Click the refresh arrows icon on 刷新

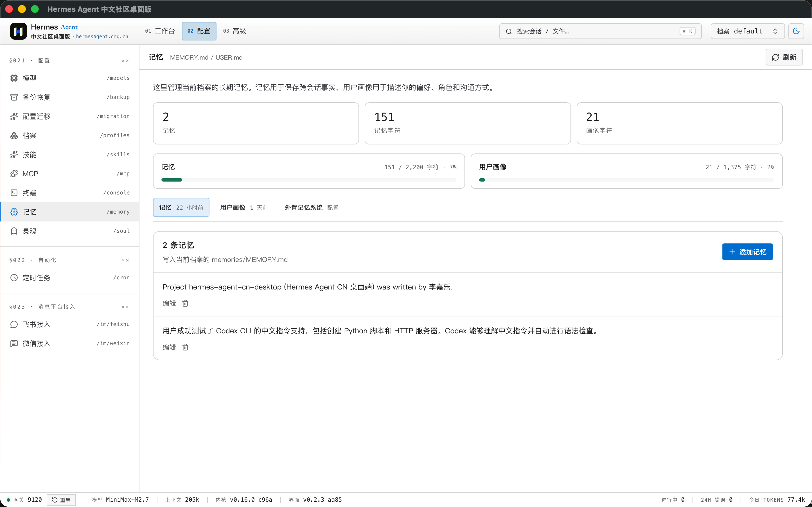coord(775,57)
